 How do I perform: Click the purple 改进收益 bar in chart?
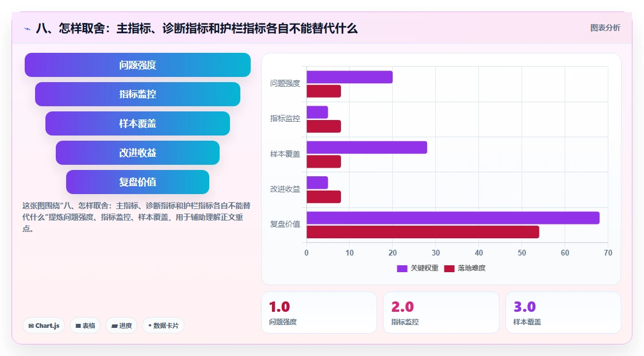coord(317,183)
